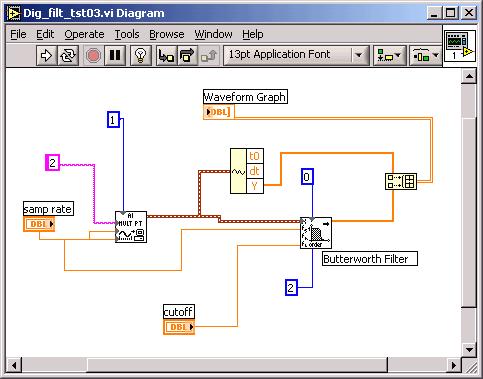The height and width of the screenshot is (379, 483).
Task: Open the Operate menu
Action: (x=84, y=34)
